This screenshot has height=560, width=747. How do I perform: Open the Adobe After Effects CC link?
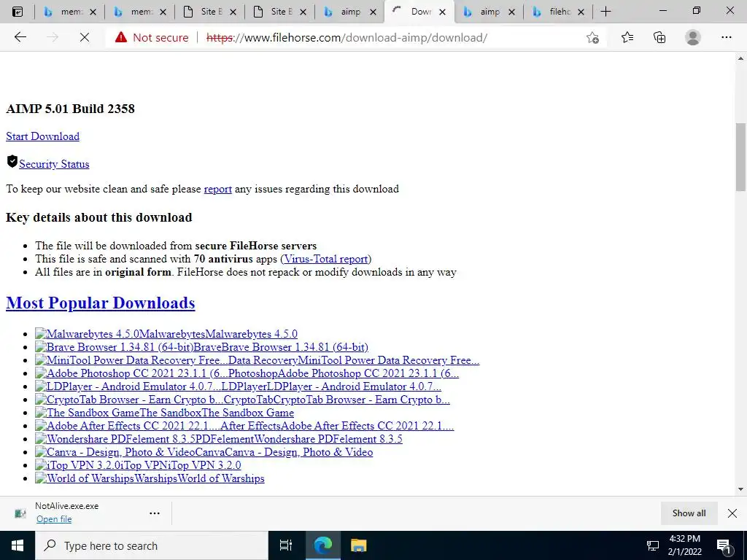244,426
